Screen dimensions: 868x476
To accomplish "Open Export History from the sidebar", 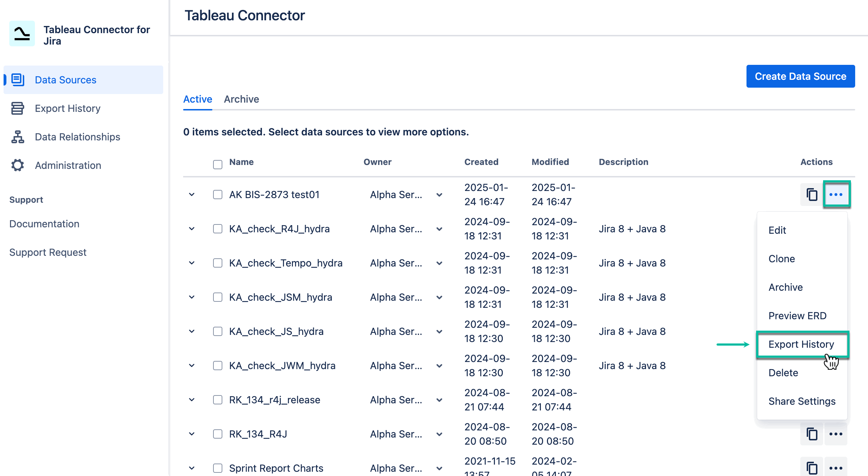I will (x=67, y=108).
